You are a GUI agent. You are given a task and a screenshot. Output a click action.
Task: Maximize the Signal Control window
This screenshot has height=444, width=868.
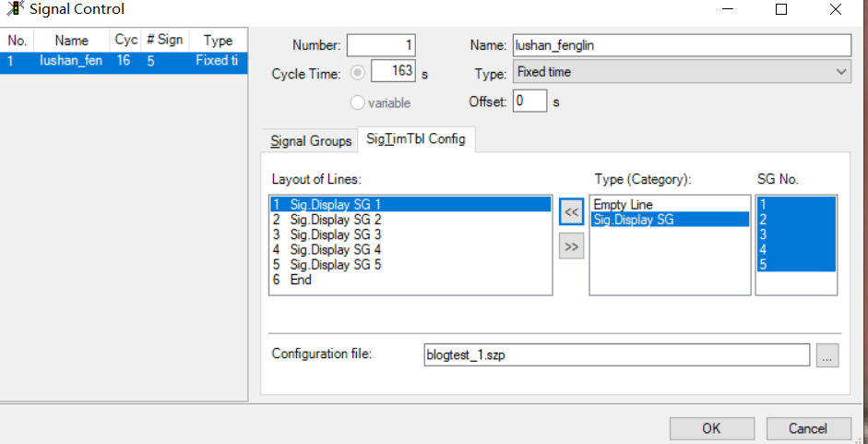tap(781, 9)
